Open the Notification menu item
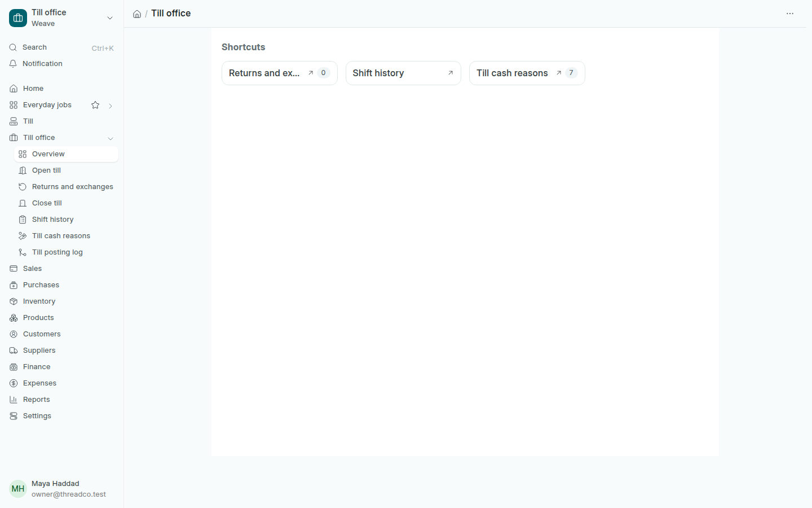The image size is (812, 508). point(61,64)
